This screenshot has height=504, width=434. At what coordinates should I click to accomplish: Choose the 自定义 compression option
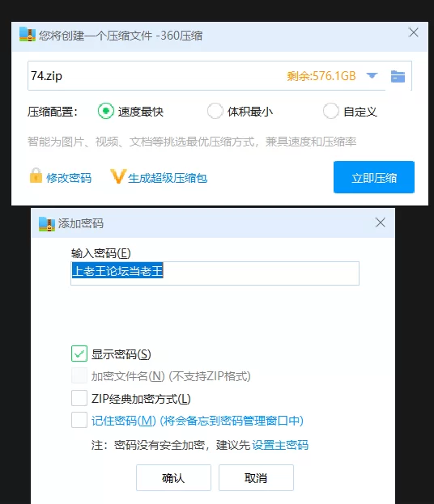330,111
